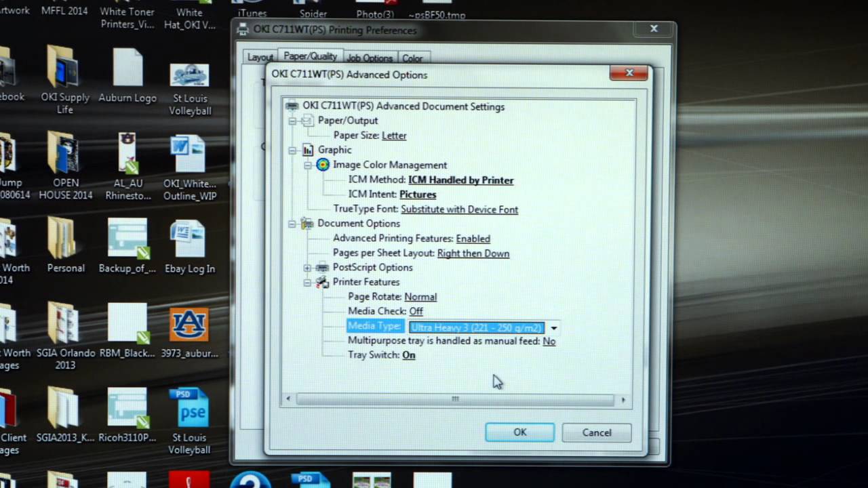Change the Paper Size value Letter
This screenshot has width=868, height=488.
pos(394,136)
